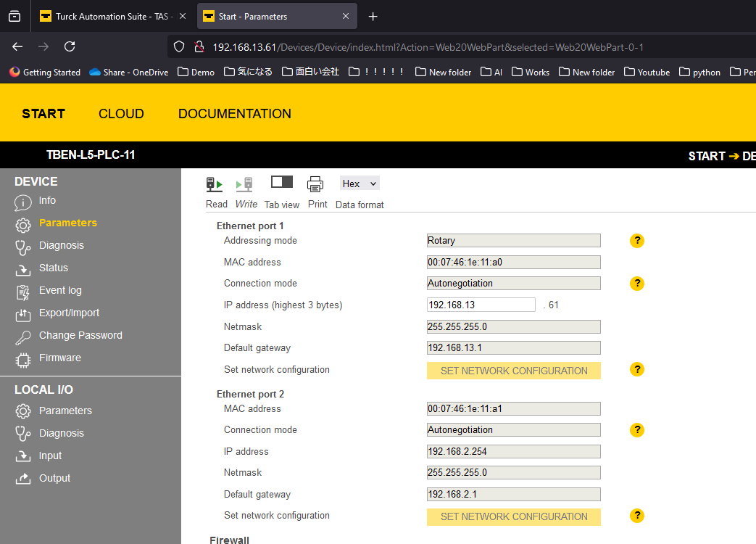Click the browser address bar URL
Image resolution: width=756 pixels, height=544 pixels.
point(428,47)
